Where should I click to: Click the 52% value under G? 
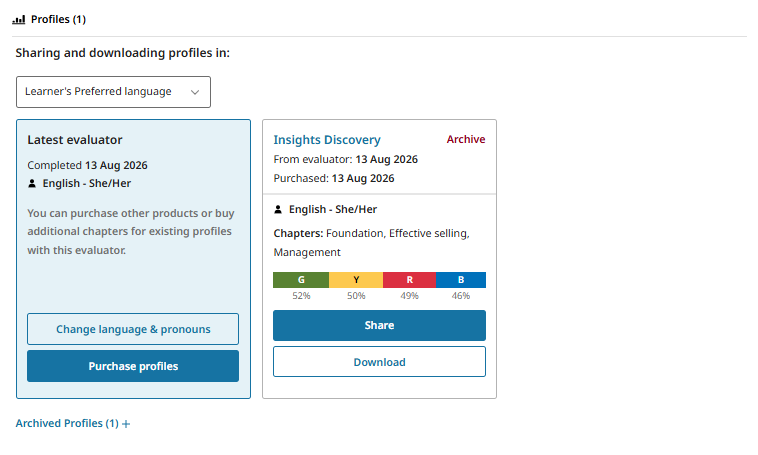(x=301, y=296)
